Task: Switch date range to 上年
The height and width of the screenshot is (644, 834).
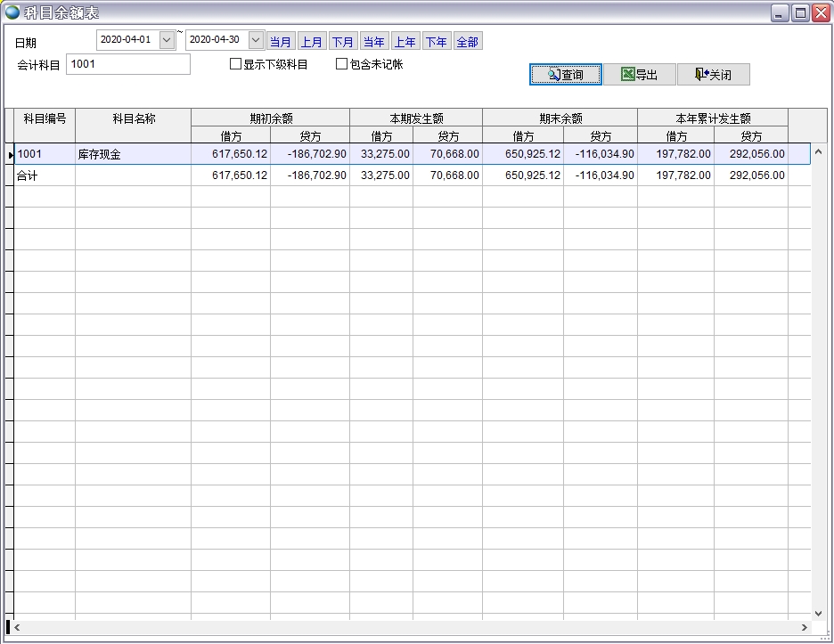Action: tap(405, 42)
